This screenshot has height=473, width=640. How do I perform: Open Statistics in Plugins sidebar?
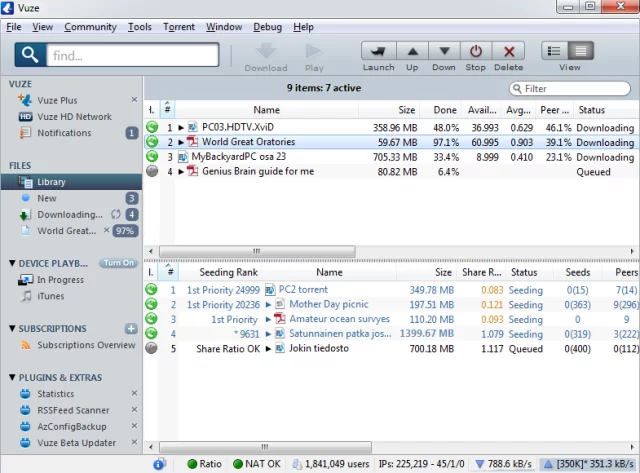tap(56, 394)
